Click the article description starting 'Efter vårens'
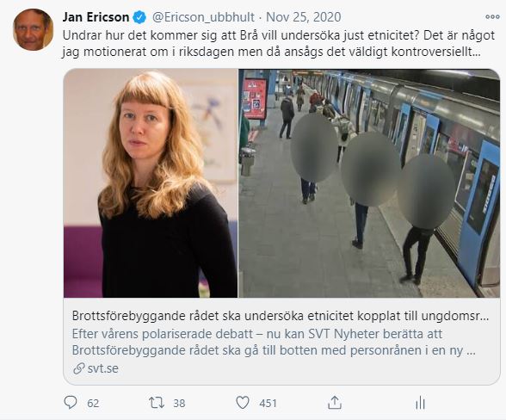The width and height of the screenshot is (506, 420). click(x=274, y=342)
